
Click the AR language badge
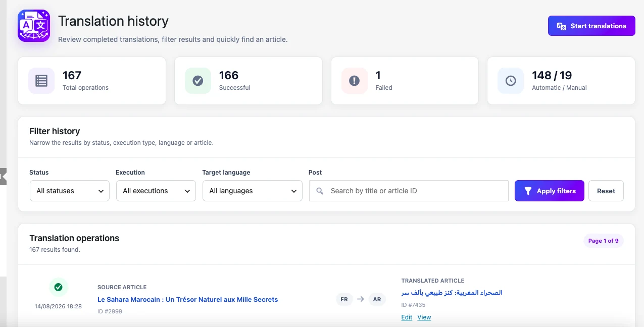click(x=377, y=299)
